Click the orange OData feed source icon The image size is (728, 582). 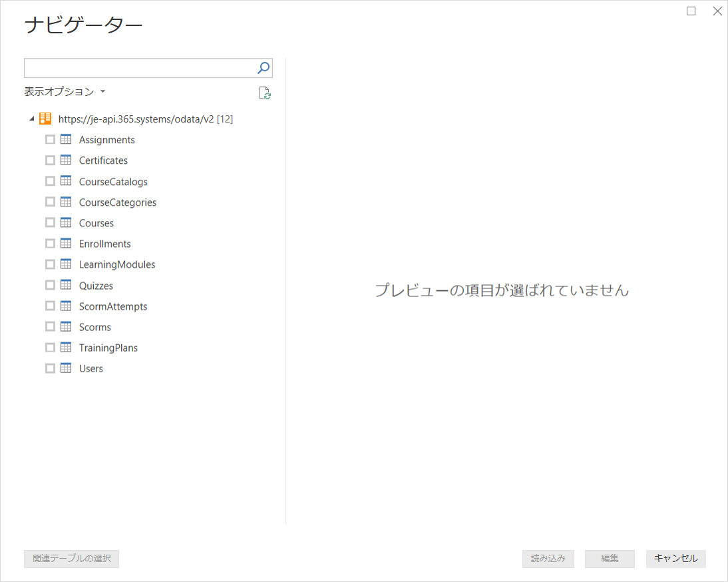pyautogui.click(x=45, y=119)
